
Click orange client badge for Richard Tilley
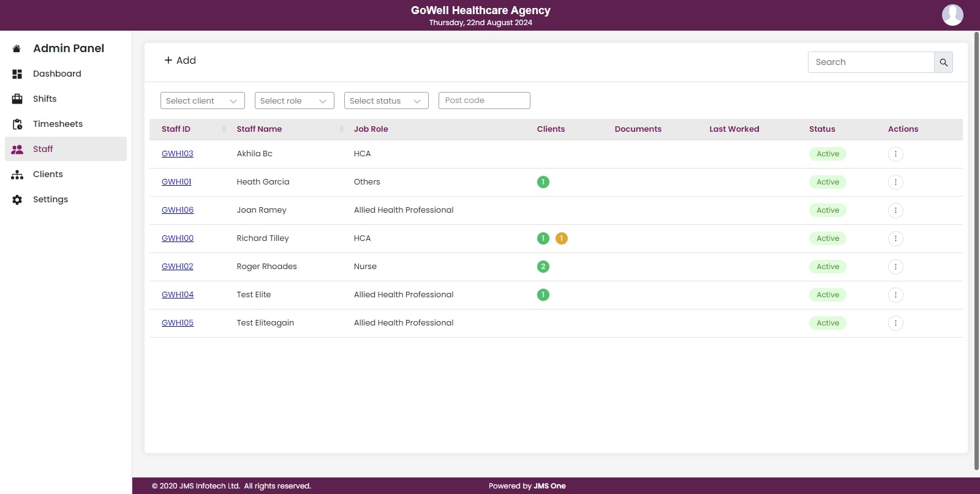[561, 238]
